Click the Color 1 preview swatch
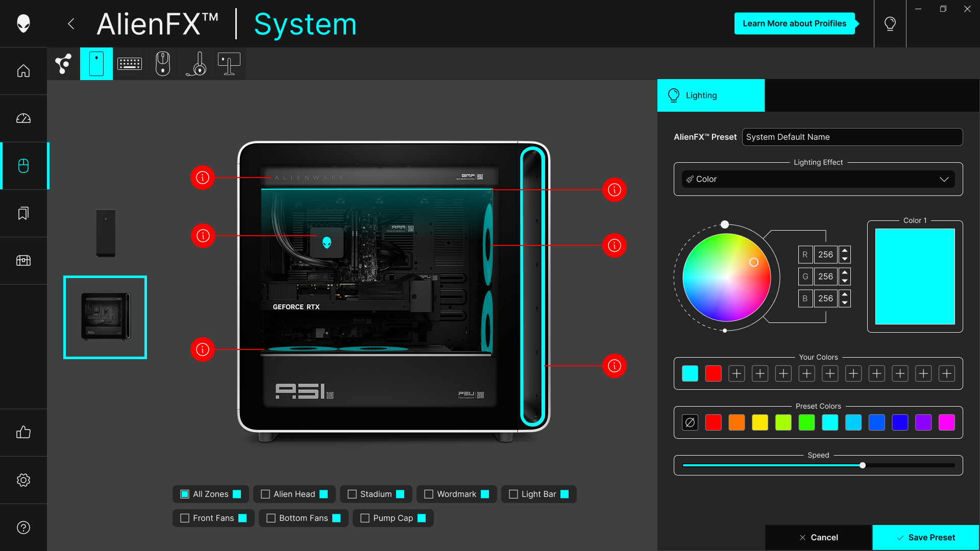Image resolution: width=980 pixels, height=551 pixels. pyautogui.click(x=915, y=277)
